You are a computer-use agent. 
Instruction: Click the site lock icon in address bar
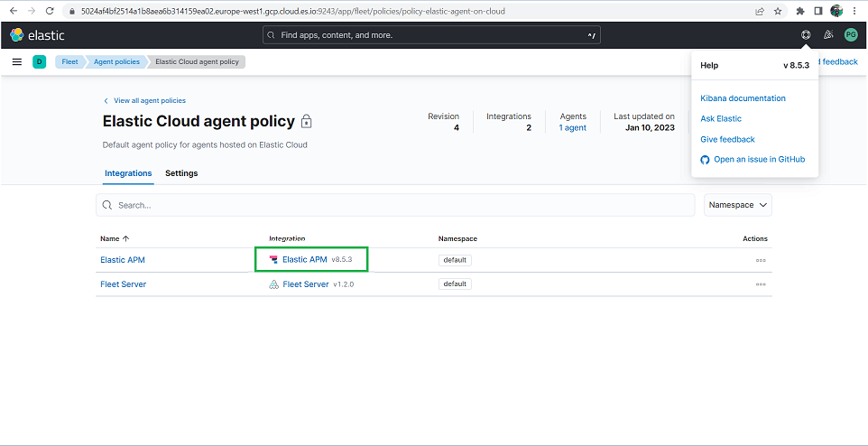pos(72,11)
